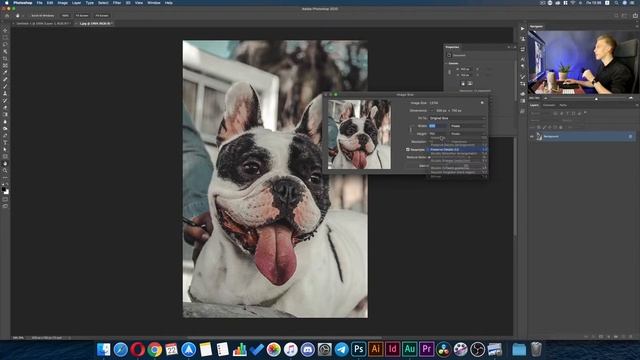The height and width of the screenshot is (360, 640).
Task: Click the Navigator zoom slider handle
Action: (596, 98)
